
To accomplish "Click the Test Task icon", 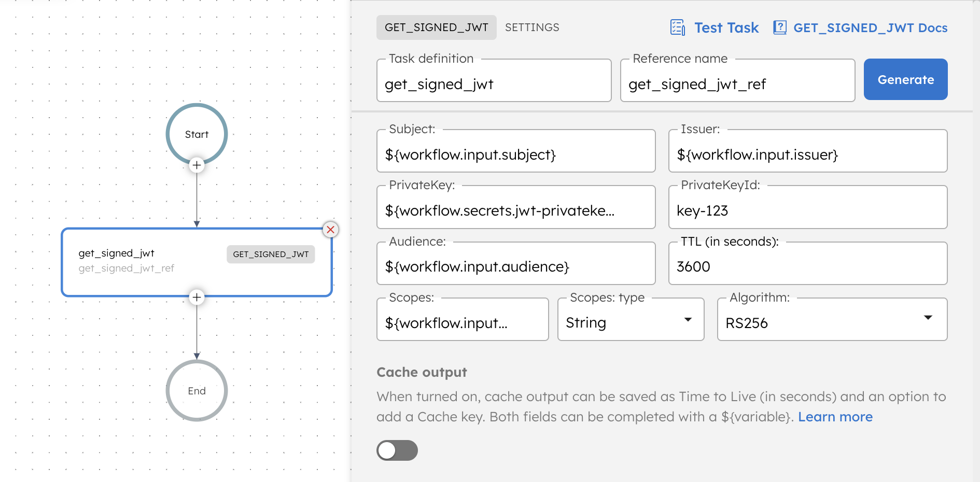I will click(678, 27).
